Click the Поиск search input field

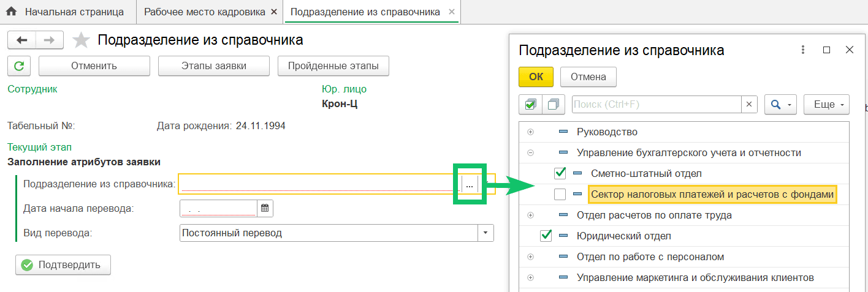656,105
